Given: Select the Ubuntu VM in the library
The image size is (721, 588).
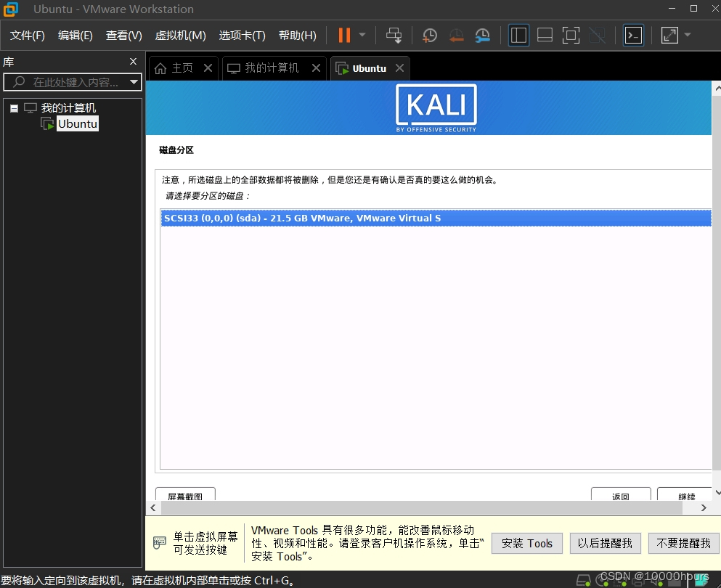Looking at the screenshot, I should click(77, 124).
